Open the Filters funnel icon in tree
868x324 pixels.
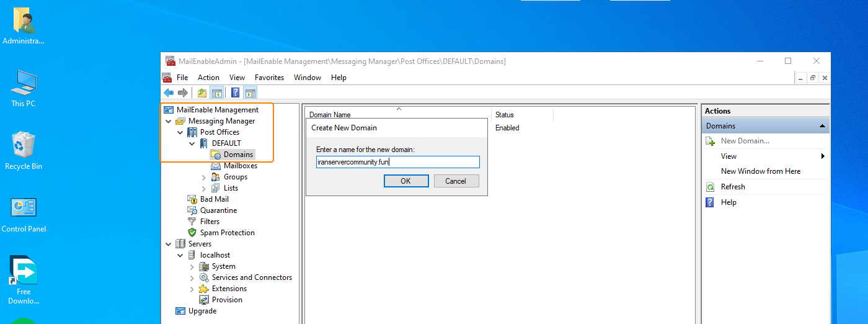[x=192, y=222]
